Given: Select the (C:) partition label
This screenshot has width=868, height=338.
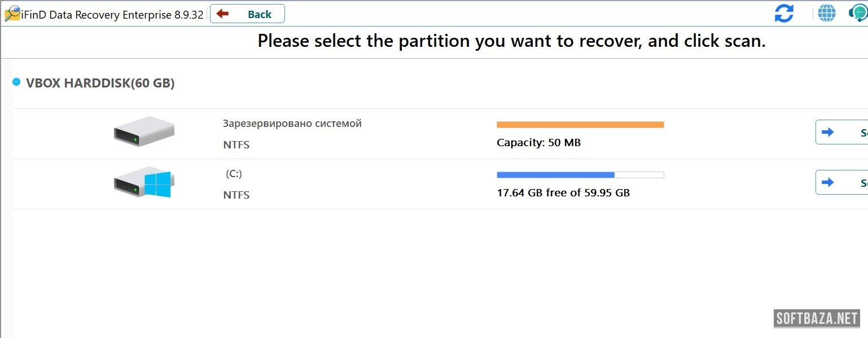Looking at the screenshot, I should [234, 174].
